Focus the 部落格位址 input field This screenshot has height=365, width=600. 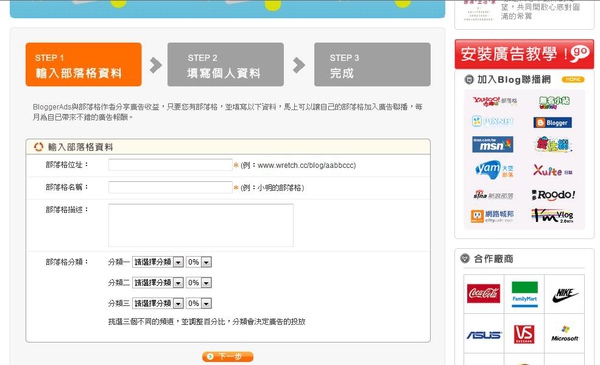170,165
